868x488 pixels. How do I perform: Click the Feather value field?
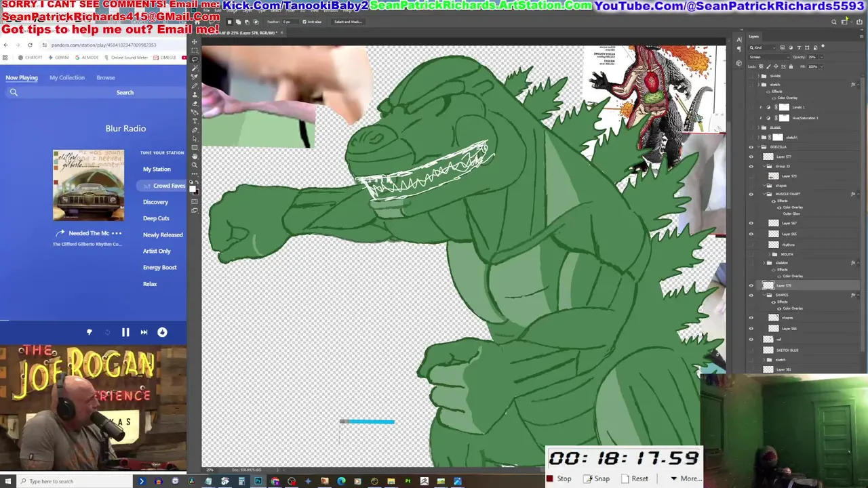tap(290, 22)
